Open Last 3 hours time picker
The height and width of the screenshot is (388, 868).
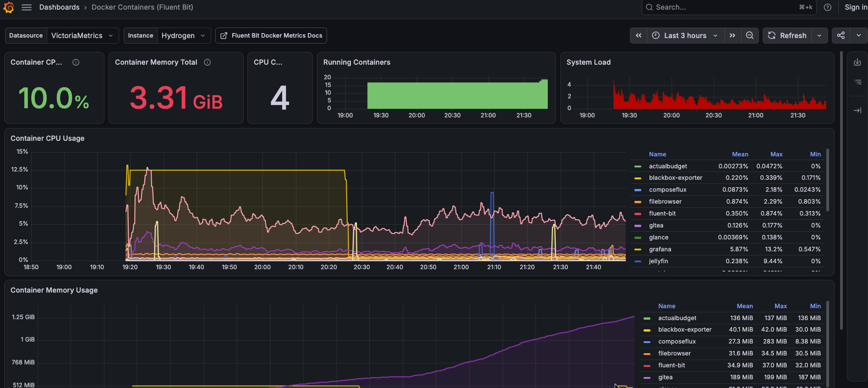(x=685, y=35)
